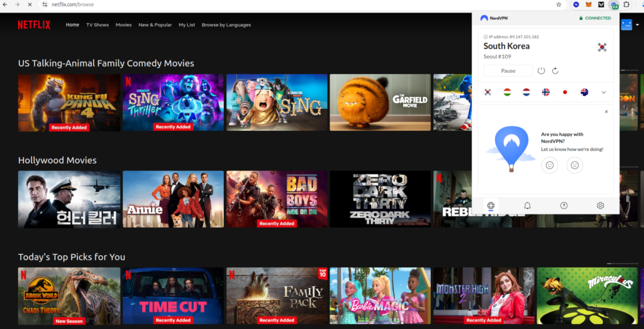Open the Time Cut thumbnail
This screenshot has height=329, width=644.
pyautogui.click(x=173, y=296)
